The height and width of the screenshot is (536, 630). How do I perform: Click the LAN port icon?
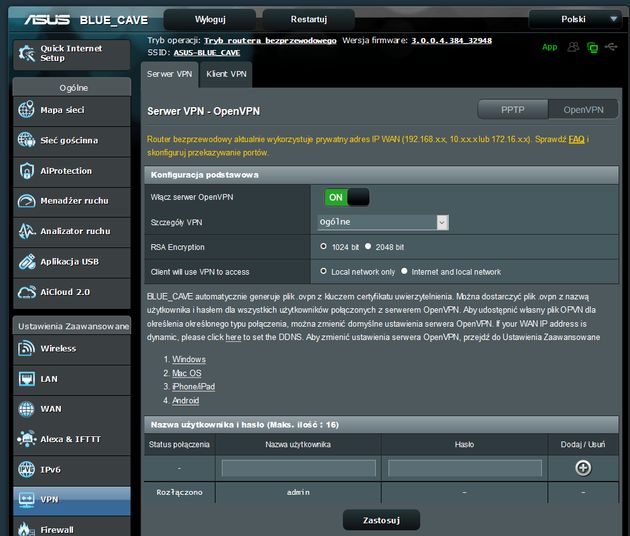pos(27,379)
